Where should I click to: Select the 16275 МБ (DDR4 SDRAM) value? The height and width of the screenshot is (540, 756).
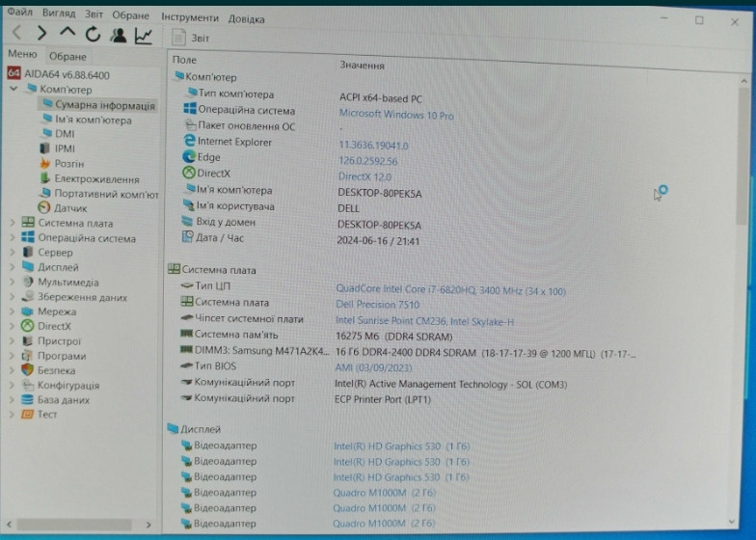point(393,337)
